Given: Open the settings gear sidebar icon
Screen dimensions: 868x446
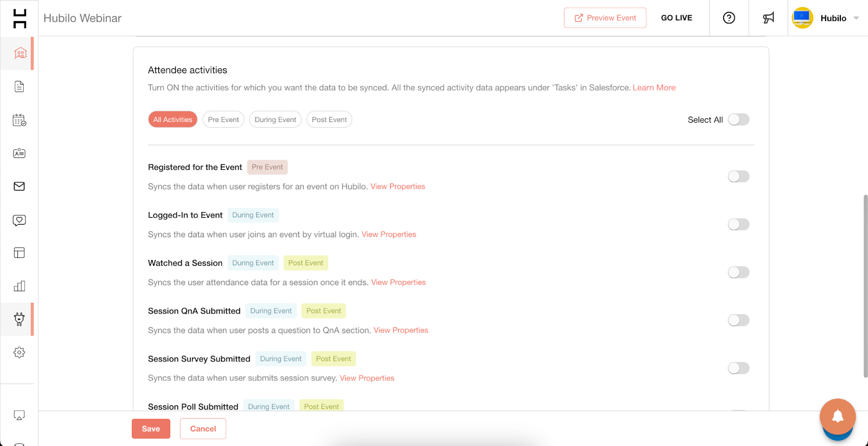Looking at the screenshot, I should 20,353.
